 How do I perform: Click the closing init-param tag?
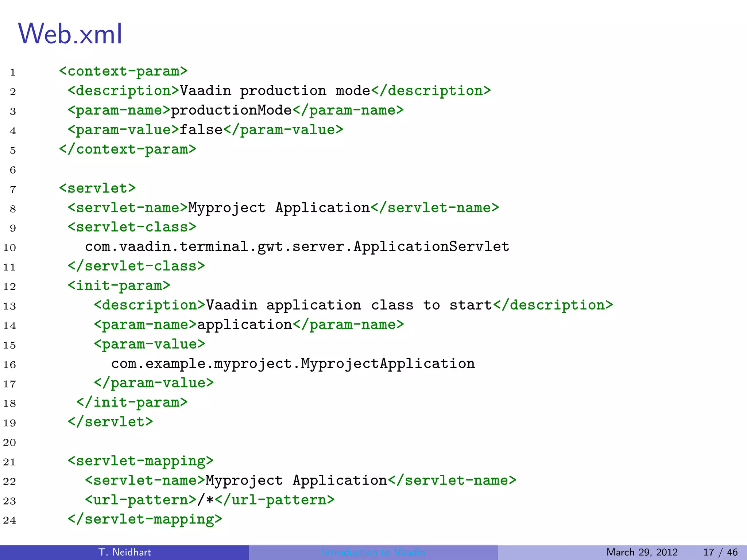point(132,402)
